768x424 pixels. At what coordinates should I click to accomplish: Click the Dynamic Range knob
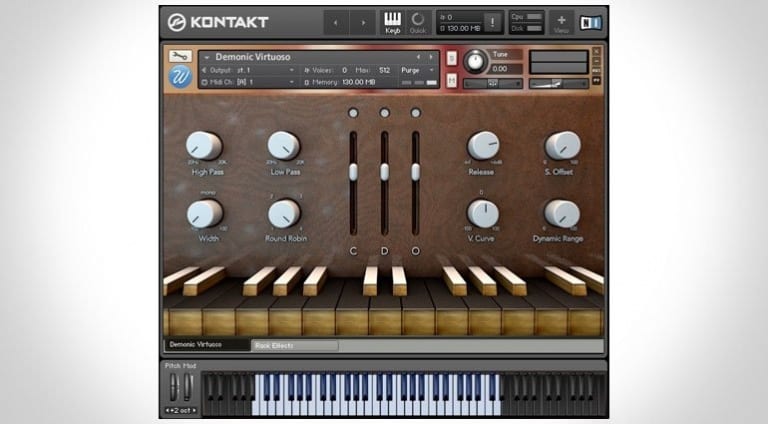[562, 213]
